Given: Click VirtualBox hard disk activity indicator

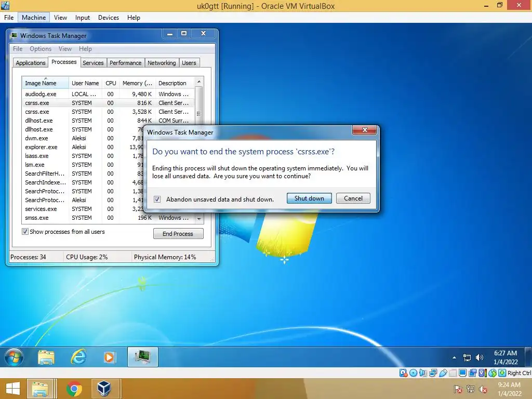Looking at the screenshot, I should pos(403,373).
